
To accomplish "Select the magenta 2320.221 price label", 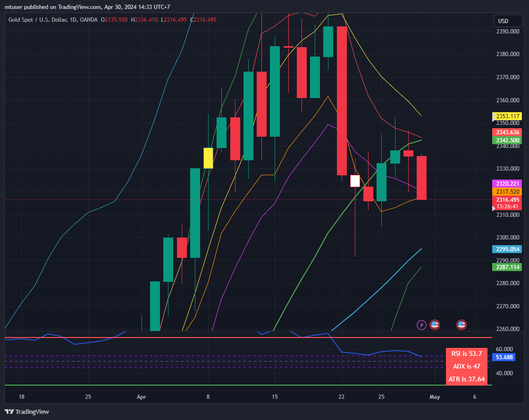I will click(x=507, y=184).
